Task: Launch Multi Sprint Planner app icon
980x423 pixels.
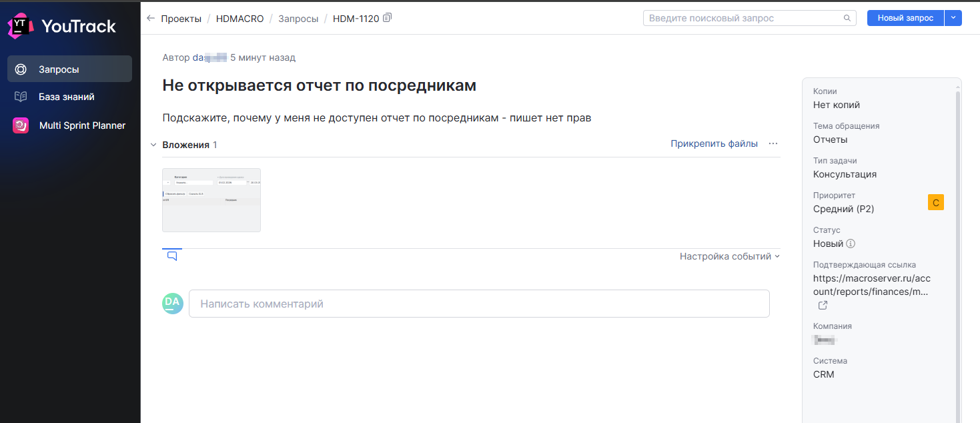Action: pos(21,125)
